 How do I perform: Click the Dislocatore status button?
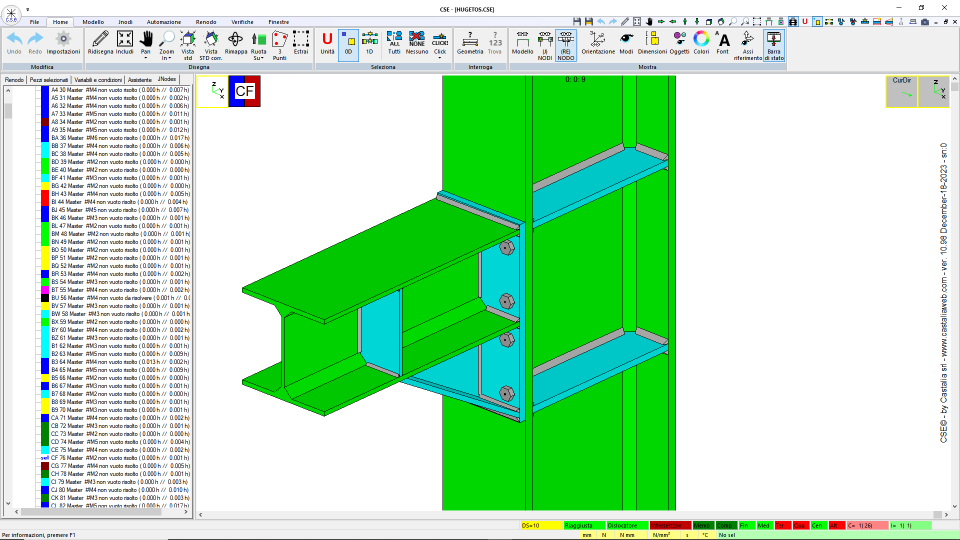coord(628,525)
